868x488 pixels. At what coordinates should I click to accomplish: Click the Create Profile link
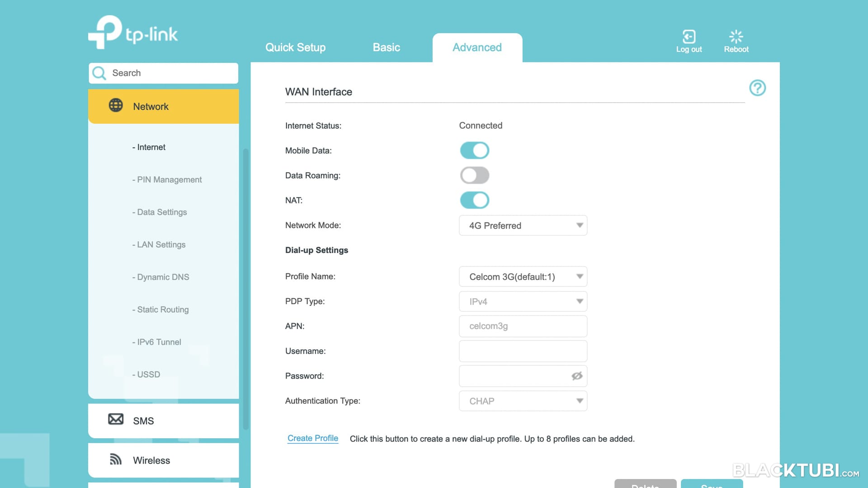click(x=312, y=438)
